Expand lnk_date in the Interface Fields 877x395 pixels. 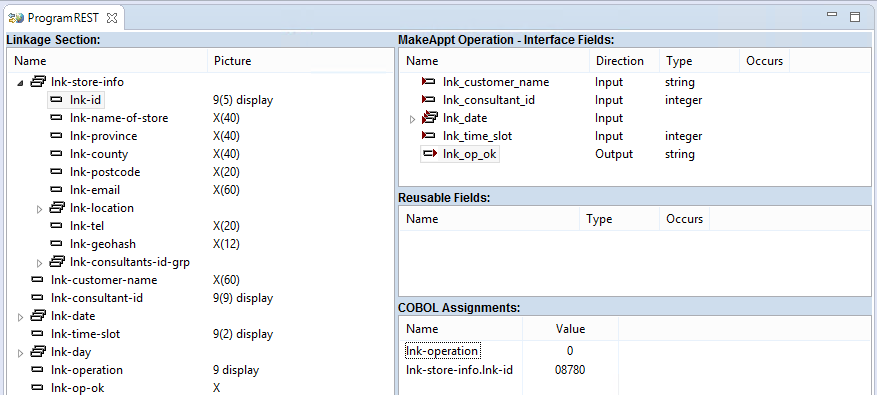(413, 119)
